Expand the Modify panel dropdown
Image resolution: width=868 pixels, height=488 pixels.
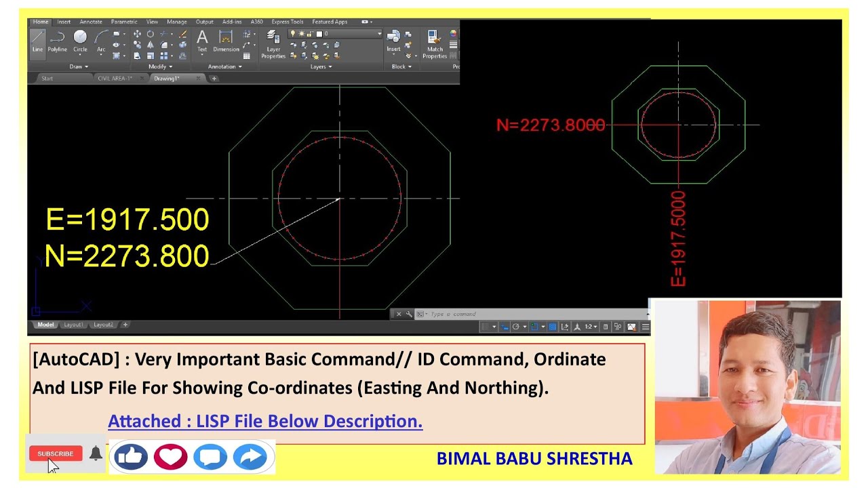160,66
